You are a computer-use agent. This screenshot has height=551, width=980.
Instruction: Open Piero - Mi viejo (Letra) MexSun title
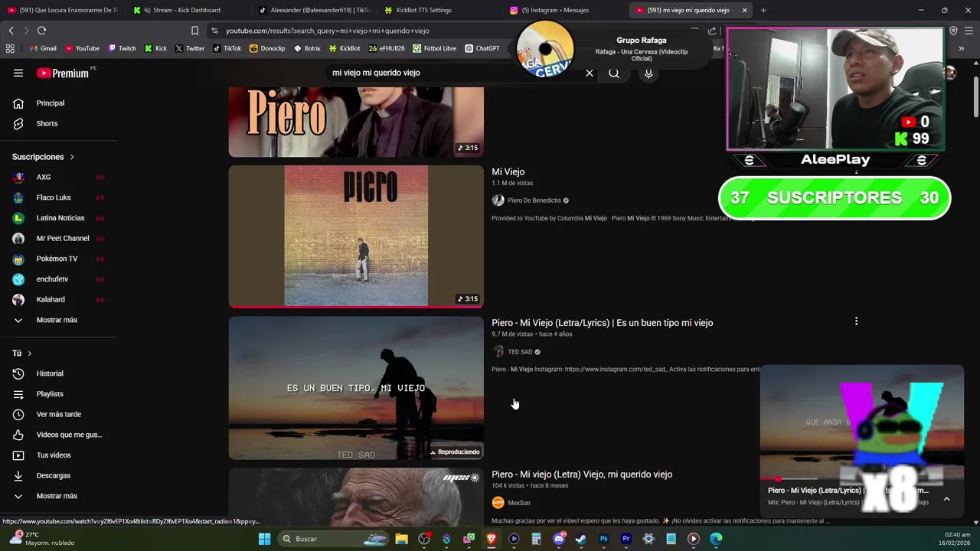point(582,474)
